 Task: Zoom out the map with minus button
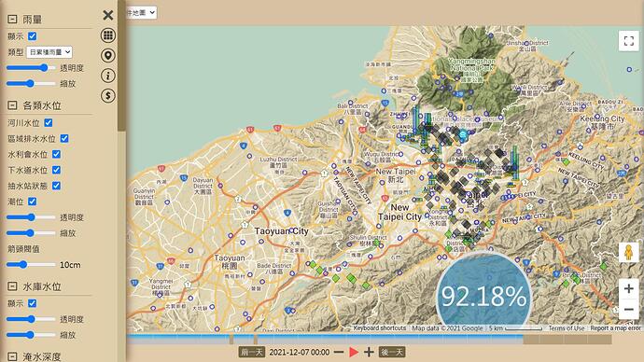pos(628,309)
